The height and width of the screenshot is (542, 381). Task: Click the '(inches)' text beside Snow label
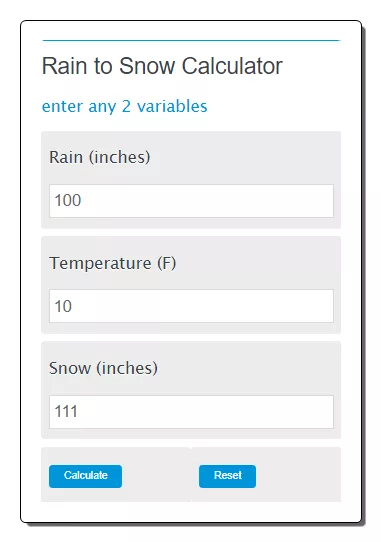[127, 368]
